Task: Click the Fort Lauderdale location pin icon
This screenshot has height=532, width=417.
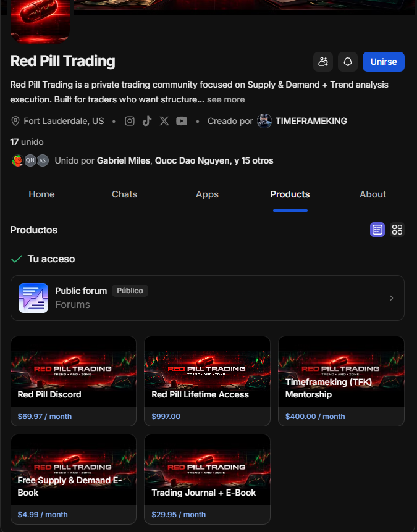Action: [x=15, y=121]
